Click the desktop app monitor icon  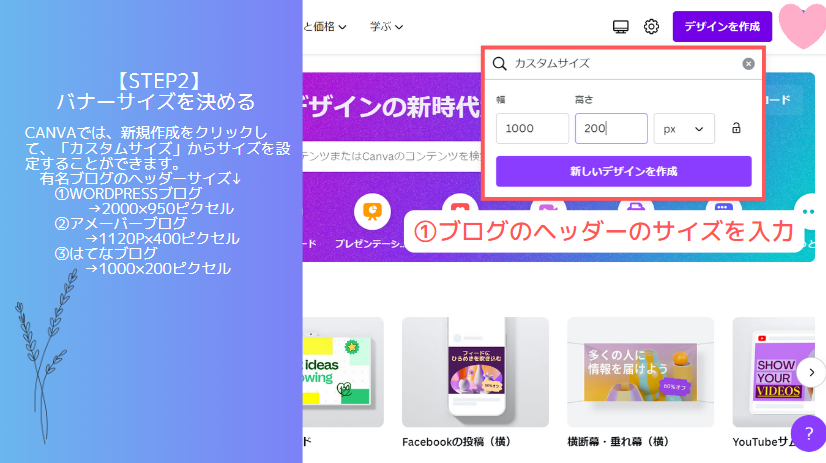point(621,26)
